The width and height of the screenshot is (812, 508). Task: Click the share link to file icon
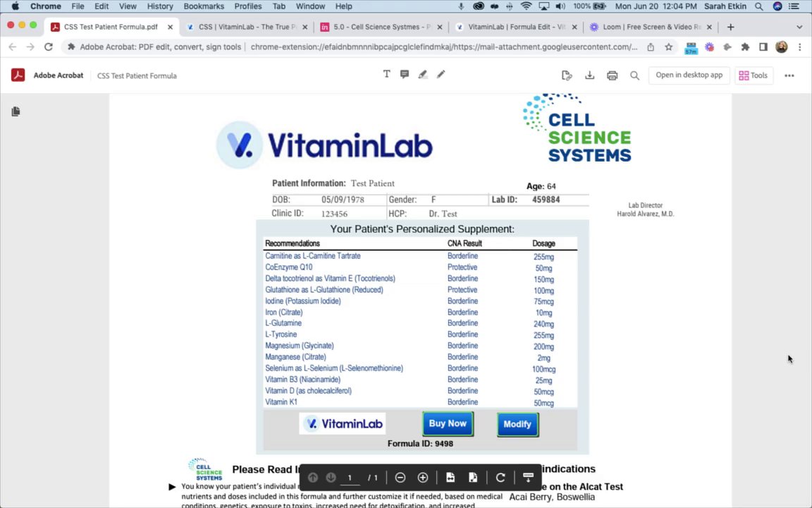[x=567, y=75]
